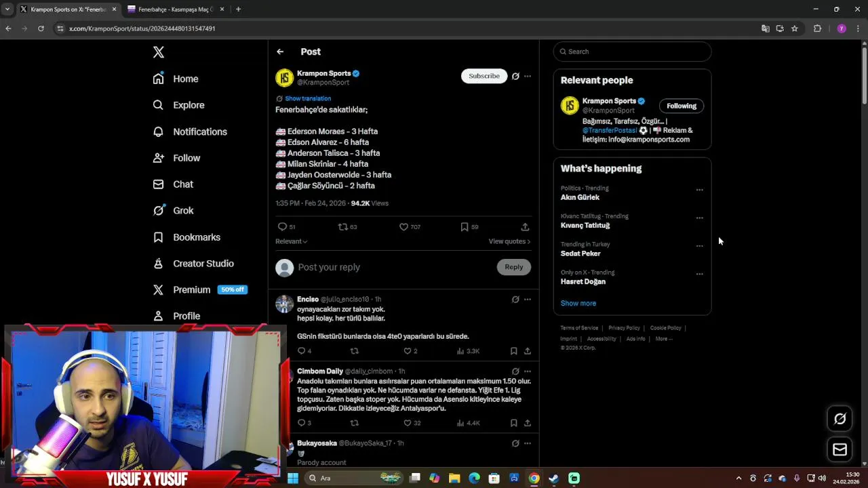More options for Sedat Peker trend

pos(699,246)
